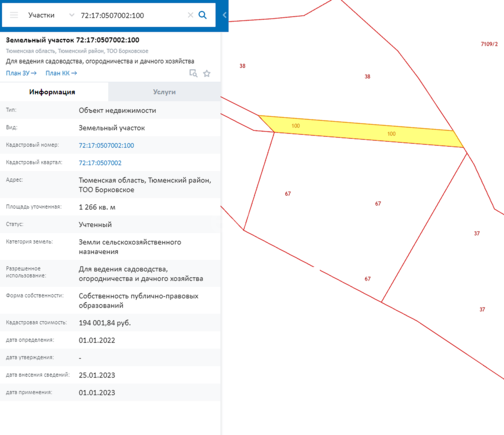Click cadastral value 194 001,84 руб.
Viewport: 504px width, 435px height.
[x=105, y=323]
